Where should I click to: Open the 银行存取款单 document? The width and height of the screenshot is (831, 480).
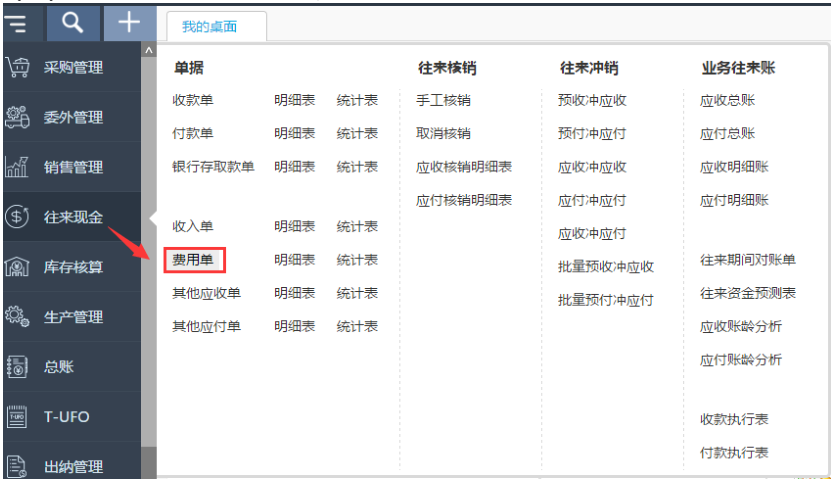(x=213, y=167)
